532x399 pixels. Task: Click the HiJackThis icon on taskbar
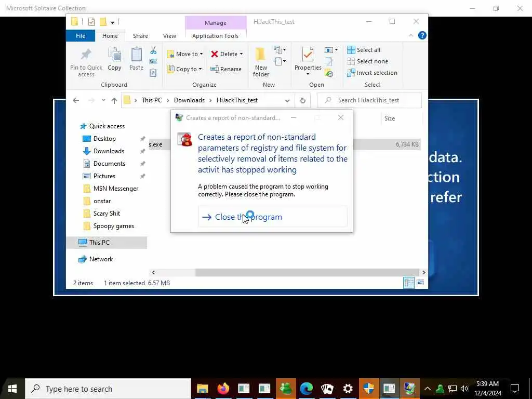409,389
